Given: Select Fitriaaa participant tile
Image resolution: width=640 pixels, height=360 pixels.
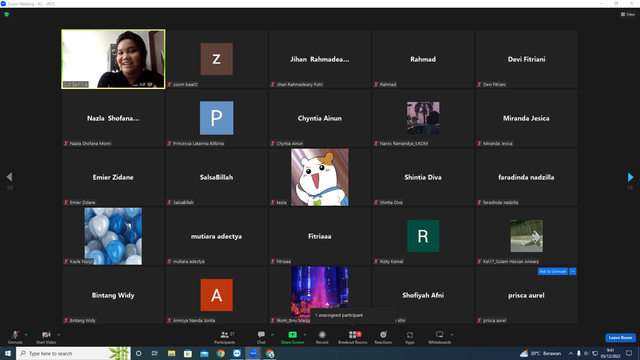Looking at the screenshot, I should [x=320, y=236].
